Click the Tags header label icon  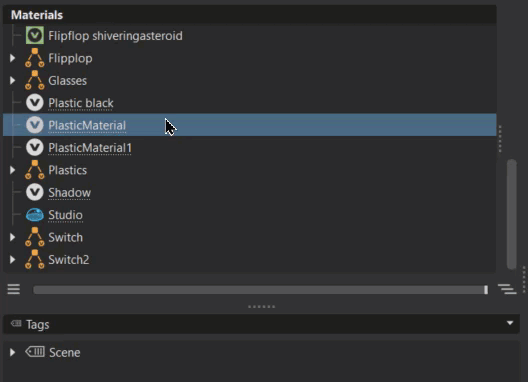(16, 324)
